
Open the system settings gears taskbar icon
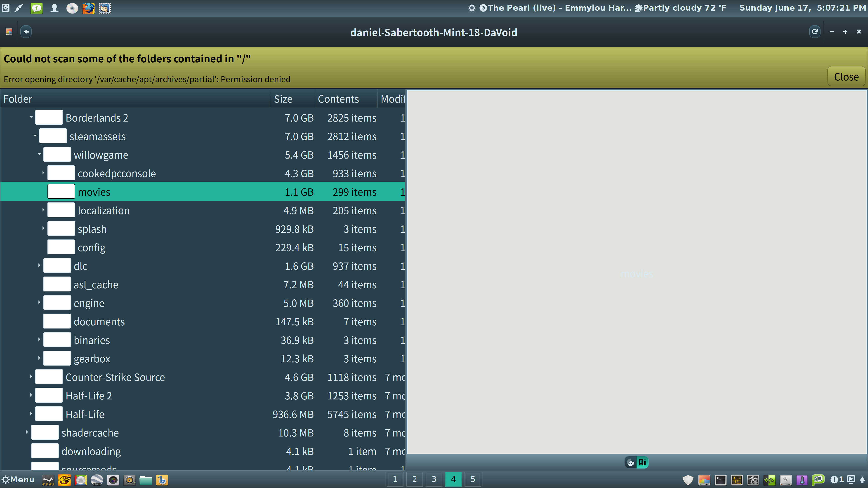click(753, 480)
